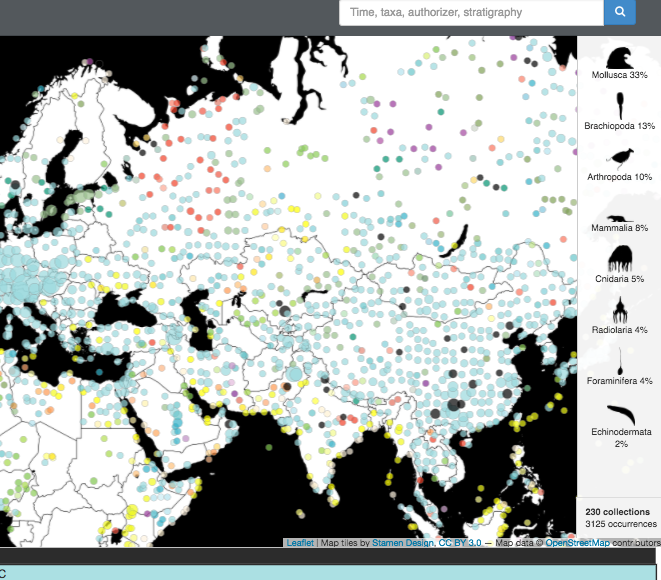Click the Lake Baikal shape on the map
661x580 pixels.
point(460,240)
